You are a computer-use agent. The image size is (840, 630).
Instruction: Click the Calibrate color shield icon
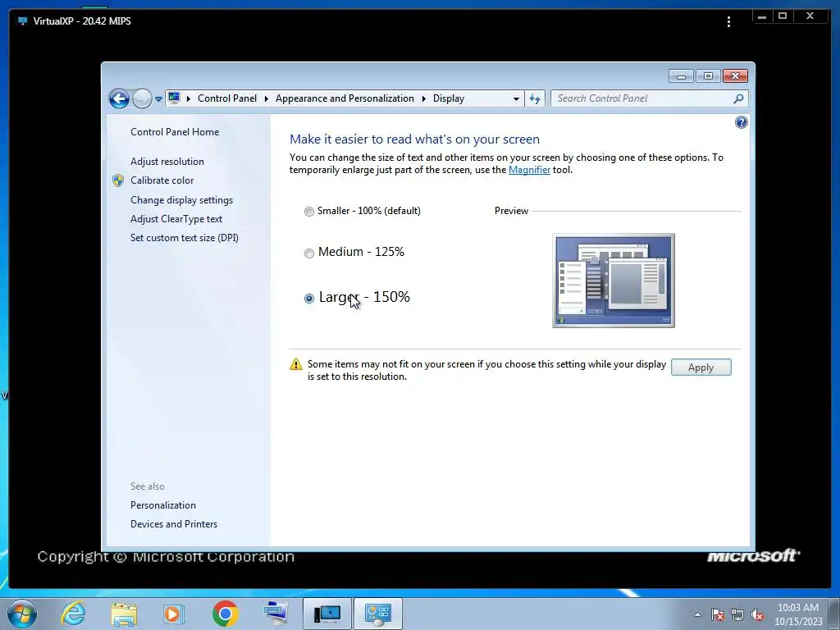[x=118, y=180]
